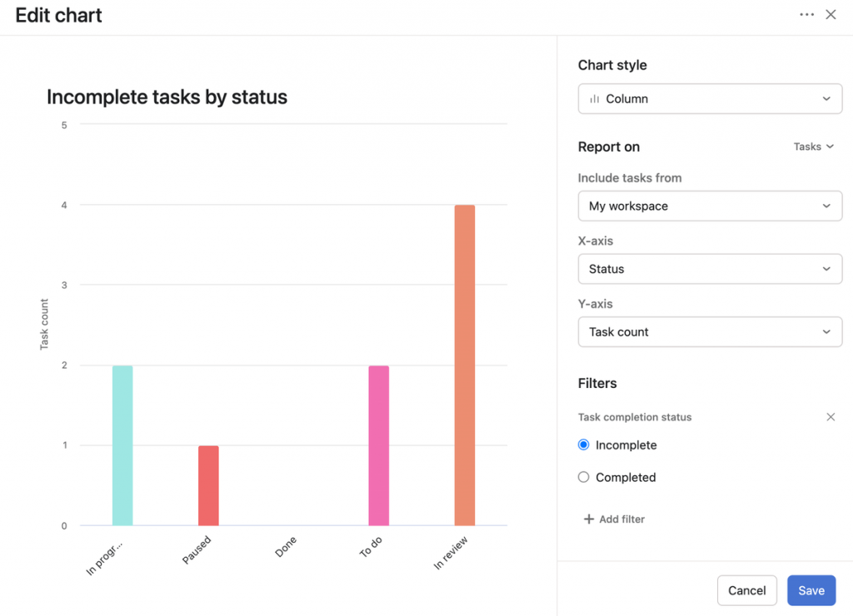Select the Completed radio button

(x=584, y=478)
